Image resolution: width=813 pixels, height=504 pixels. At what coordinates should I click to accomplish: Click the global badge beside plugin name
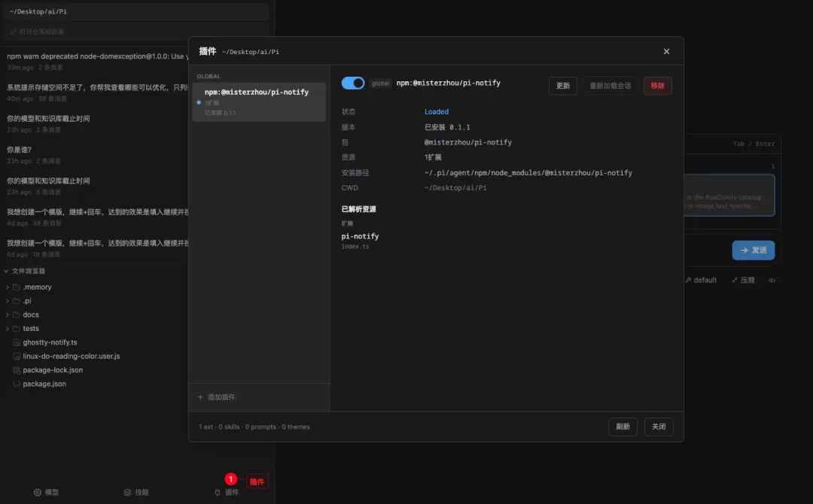[380, 83]
